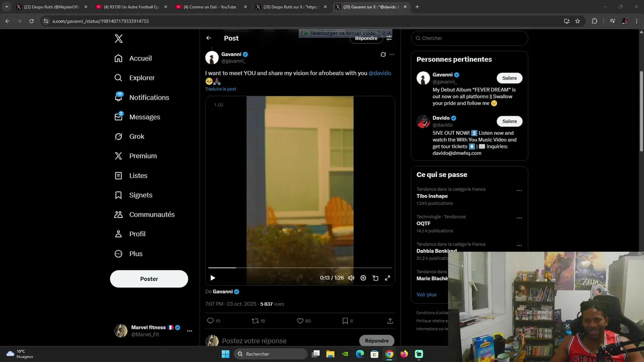Click Répondre button at post header
The image size is (644, 362).
[366, 38]
